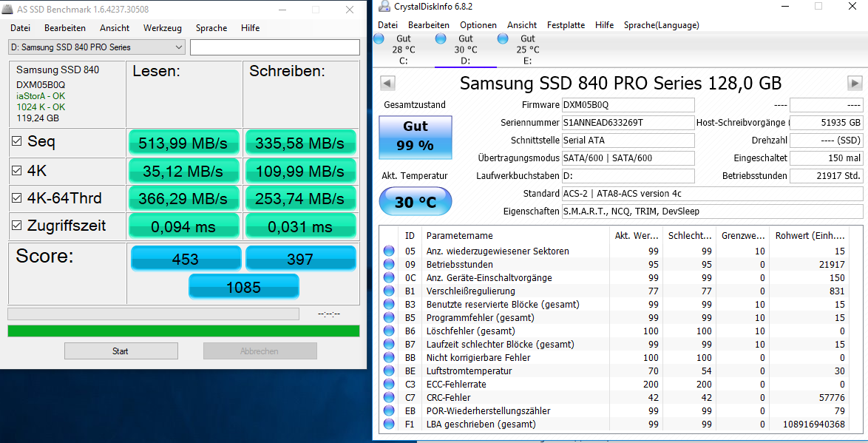Click the Host-Schreibvorgänge value 51935 GB
Screen dimensions: 868x443
[827, 122]
